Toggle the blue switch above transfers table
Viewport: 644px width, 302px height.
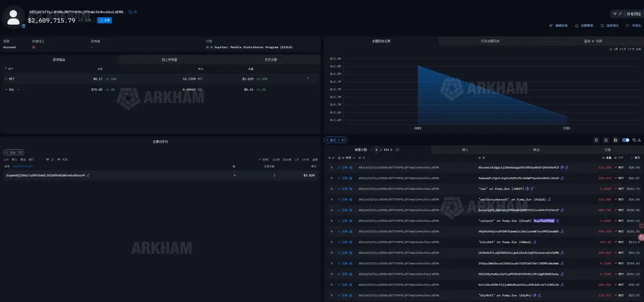626,140
